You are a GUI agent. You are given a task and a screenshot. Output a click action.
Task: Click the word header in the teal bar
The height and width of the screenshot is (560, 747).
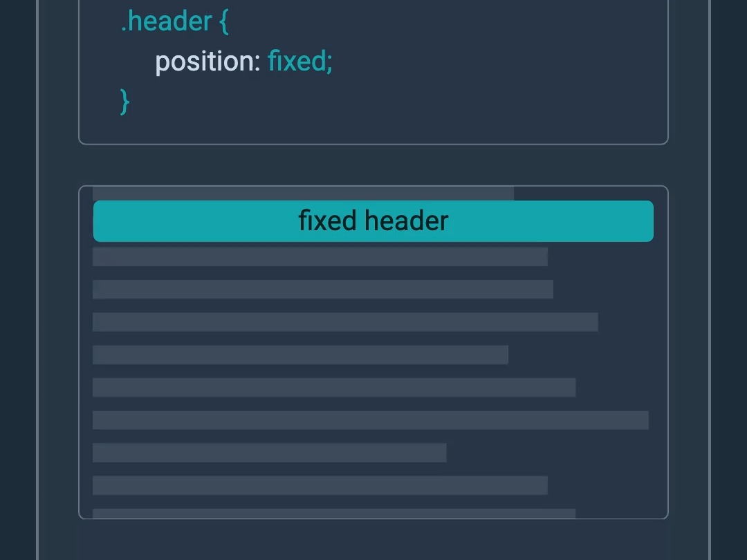pos(407,221)
